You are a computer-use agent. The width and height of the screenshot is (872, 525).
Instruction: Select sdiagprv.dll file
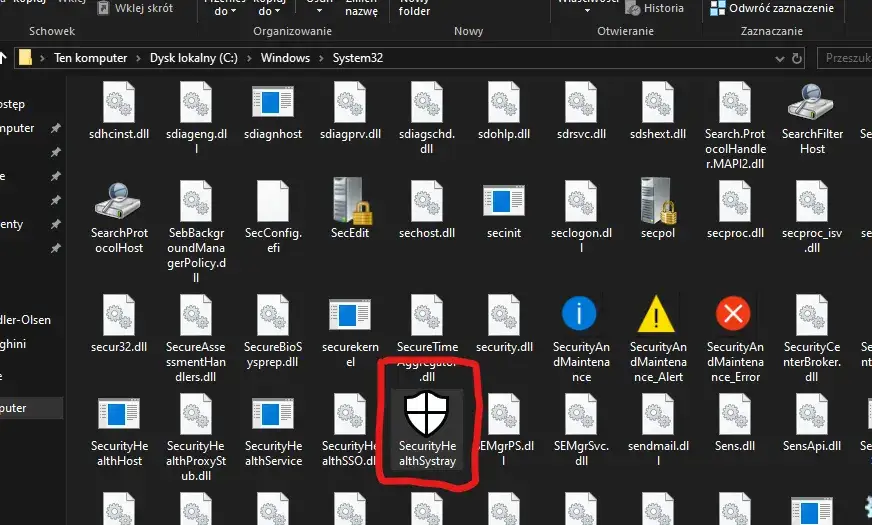click(x=350, y=110)
